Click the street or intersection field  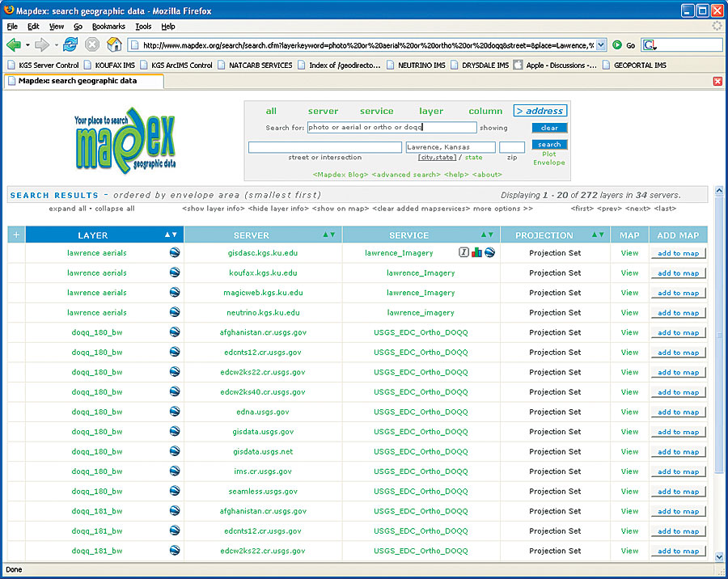(325, 147)
